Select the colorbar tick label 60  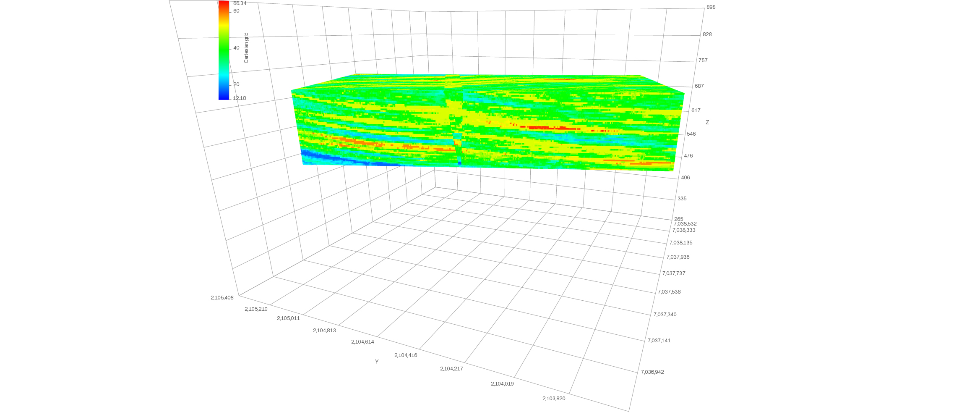click(x=236, y=11)
